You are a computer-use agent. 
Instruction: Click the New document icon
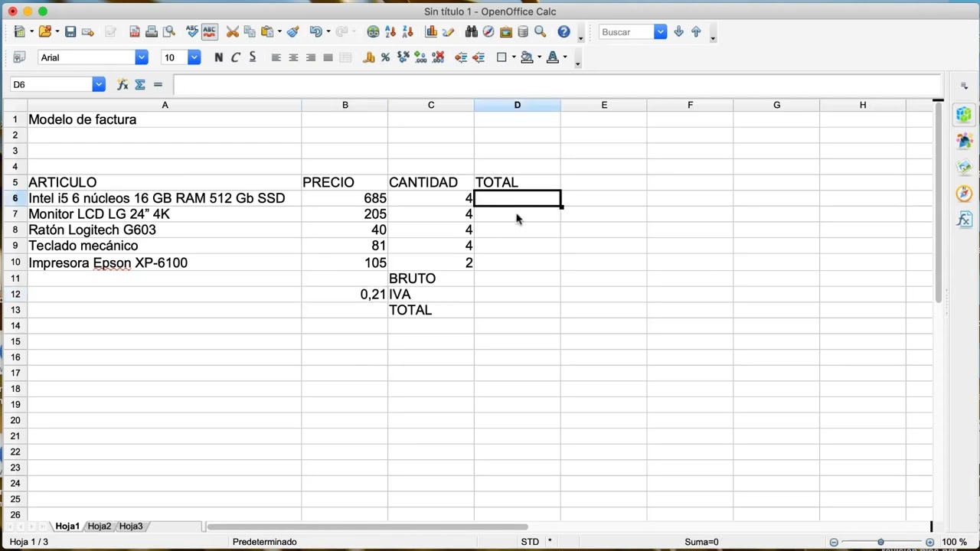[19, 32]
